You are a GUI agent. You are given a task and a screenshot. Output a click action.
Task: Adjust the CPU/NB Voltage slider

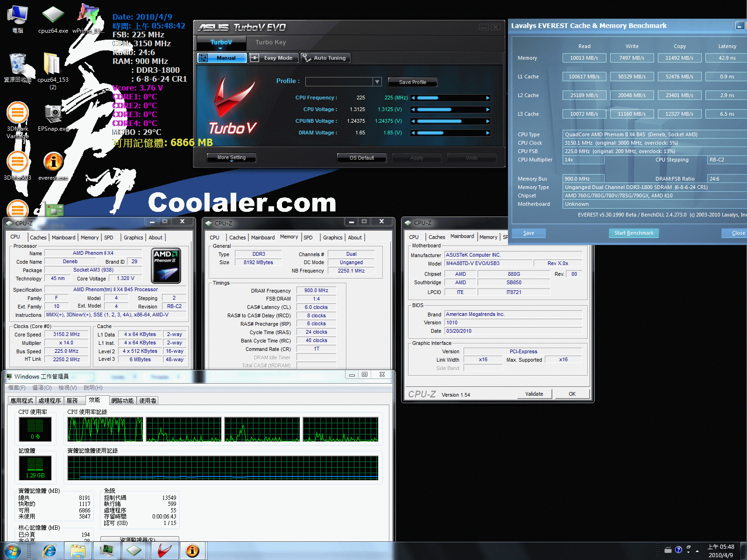pyautogui.click(x=450, y=121)
